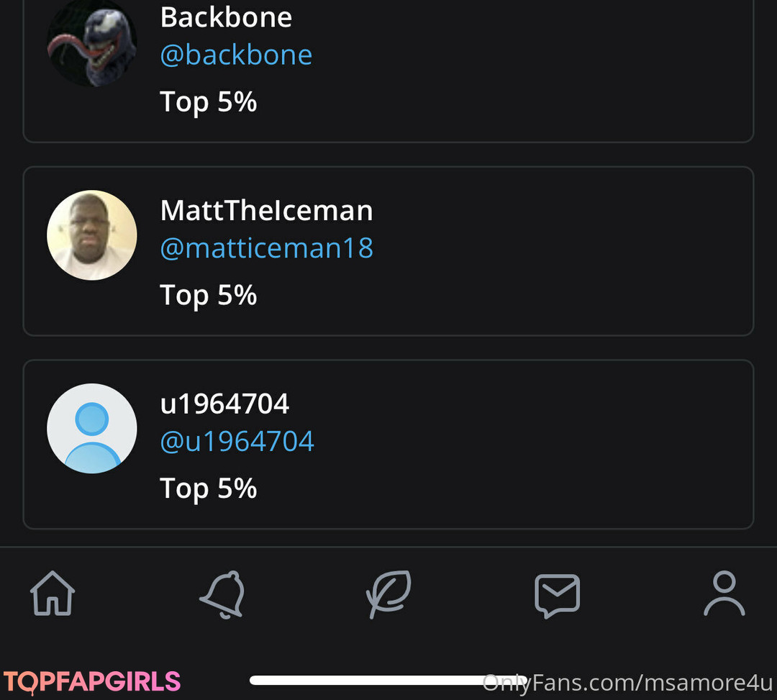The height and width of the screenshot is (700, 777).
Task: Open the Home tab icon
Action: coord(53,594)
